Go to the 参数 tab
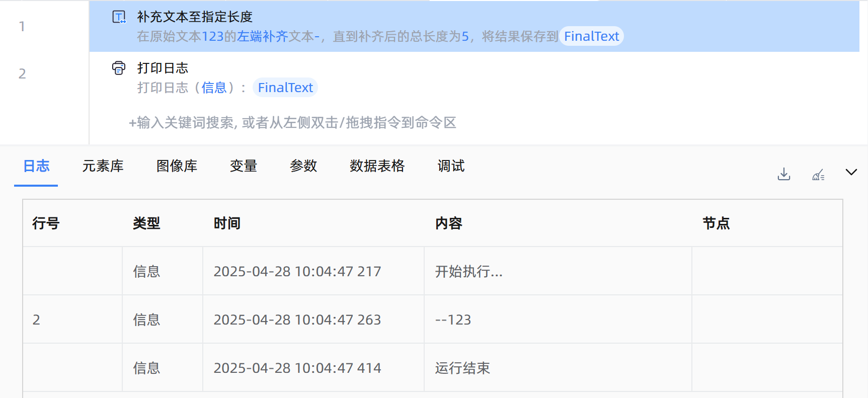 point(303,166)
